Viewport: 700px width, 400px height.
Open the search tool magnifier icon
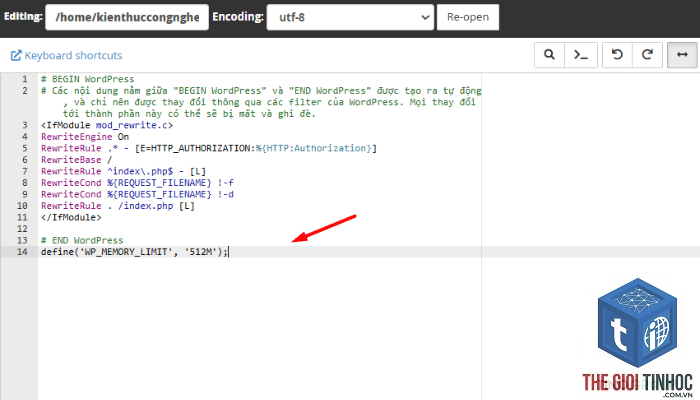coord(549,55)
